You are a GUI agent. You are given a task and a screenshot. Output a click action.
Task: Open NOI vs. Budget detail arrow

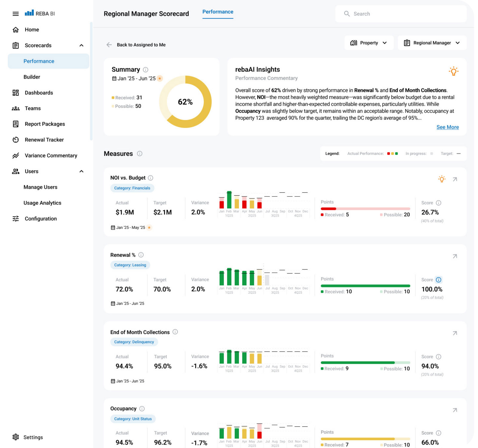pyautogui.click(x=455, y=179)
